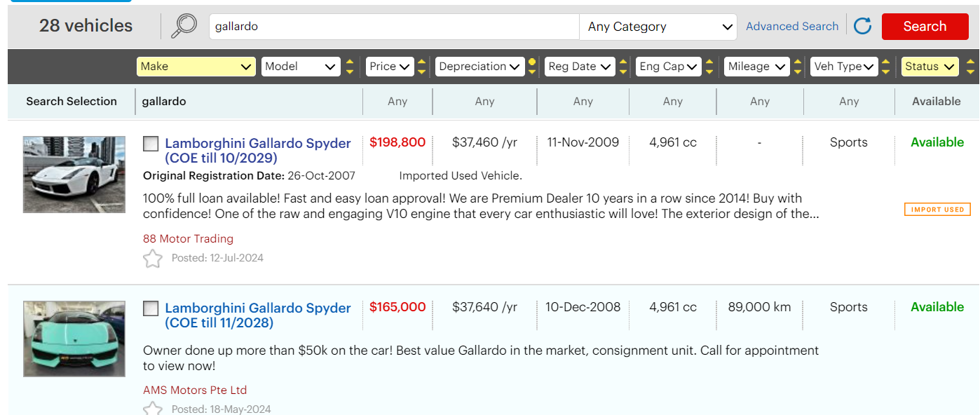Tick the checkbox for $198,800 Gallardo Spyder
980x415 pixels.
tap(151, 144)
